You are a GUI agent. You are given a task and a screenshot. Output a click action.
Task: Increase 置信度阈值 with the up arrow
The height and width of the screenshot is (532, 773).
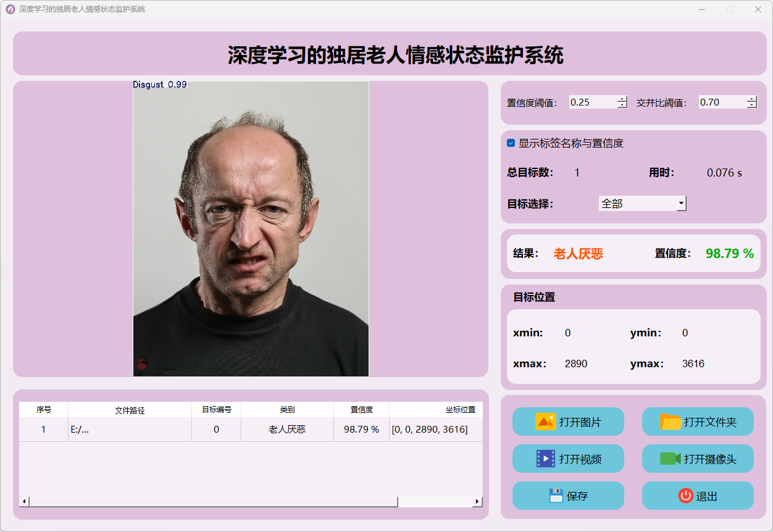point(622,99)
